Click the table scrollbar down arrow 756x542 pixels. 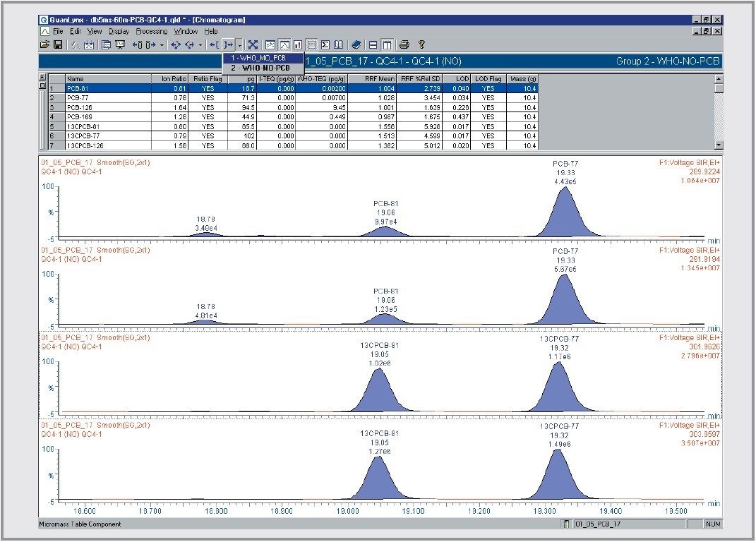719,145
